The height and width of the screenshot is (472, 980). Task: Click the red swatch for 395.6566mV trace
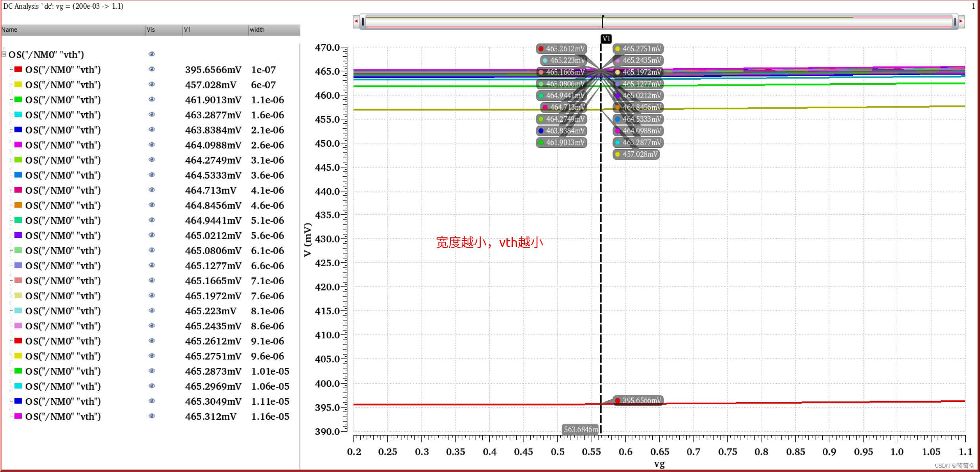[x=18, y=69]
